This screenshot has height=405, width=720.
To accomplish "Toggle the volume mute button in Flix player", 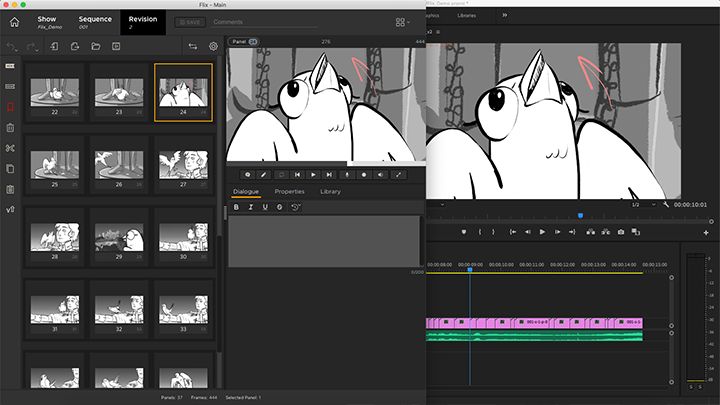I will [x=381, y=174].
